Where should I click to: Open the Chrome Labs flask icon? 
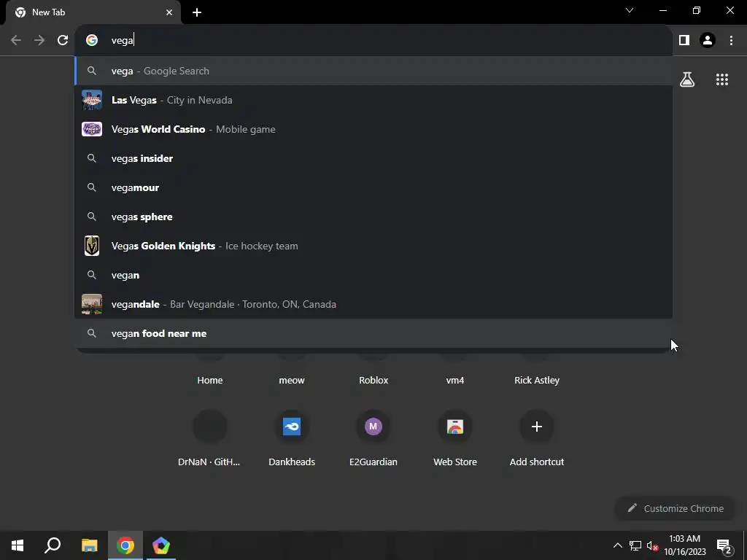[687, 79]
